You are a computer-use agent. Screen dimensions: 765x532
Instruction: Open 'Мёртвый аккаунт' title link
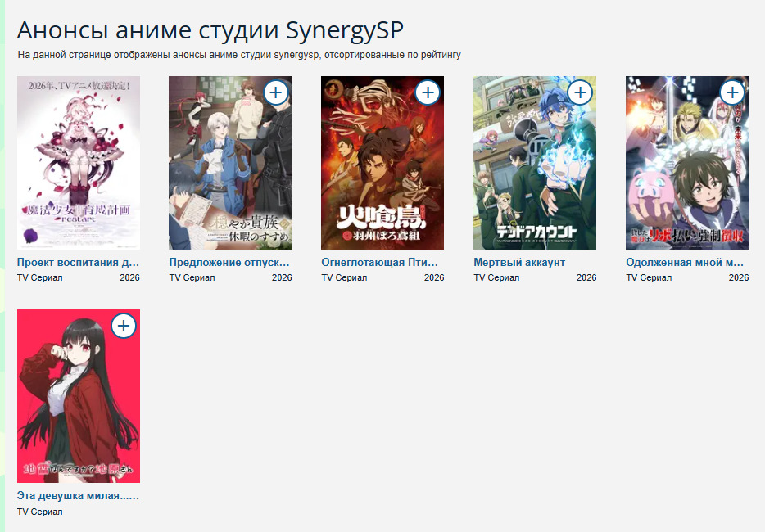point(519,263)
